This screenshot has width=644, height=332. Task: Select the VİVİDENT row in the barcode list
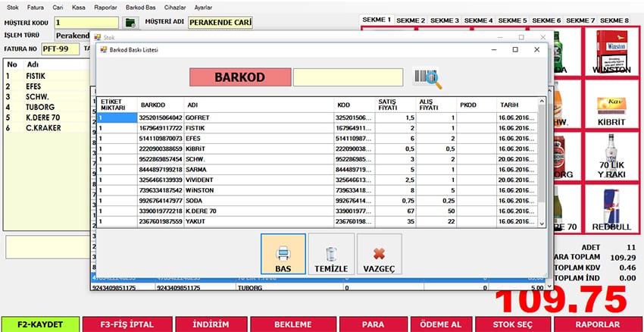point(317,180)
